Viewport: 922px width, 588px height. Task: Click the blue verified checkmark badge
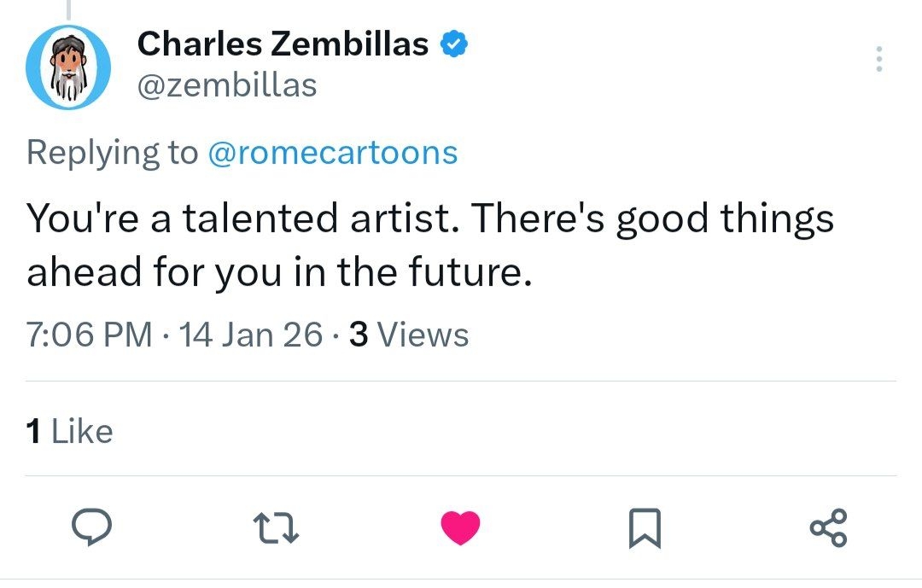tap(452, 44)
